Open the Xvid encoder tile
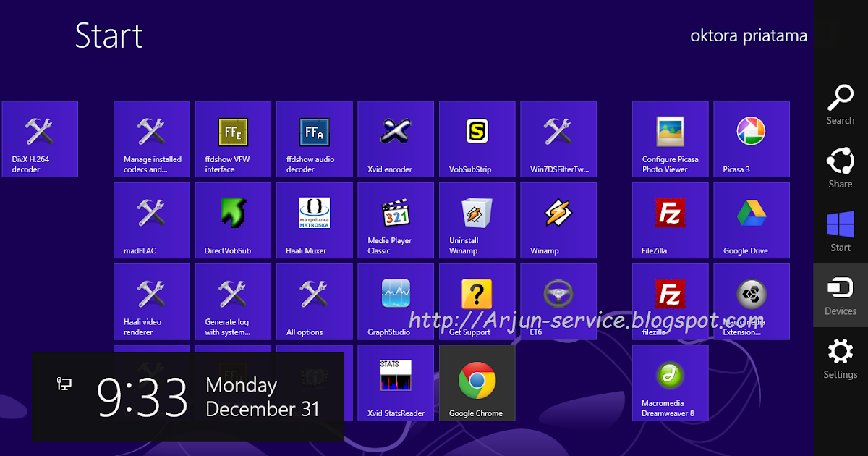 [x=396, y=139]
